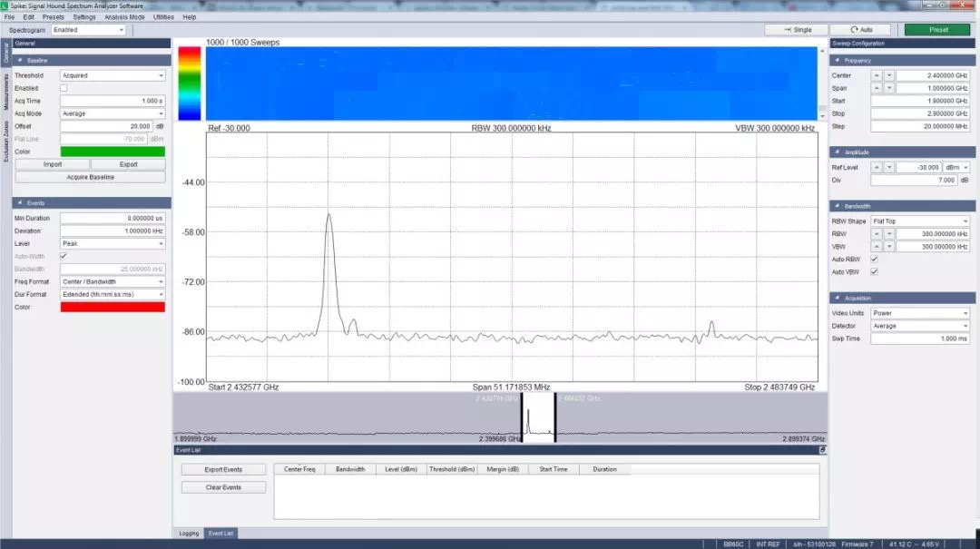Click the Swp Time input field
The width and height of the screenshot is (980, 549).
(x=919, y=338)
